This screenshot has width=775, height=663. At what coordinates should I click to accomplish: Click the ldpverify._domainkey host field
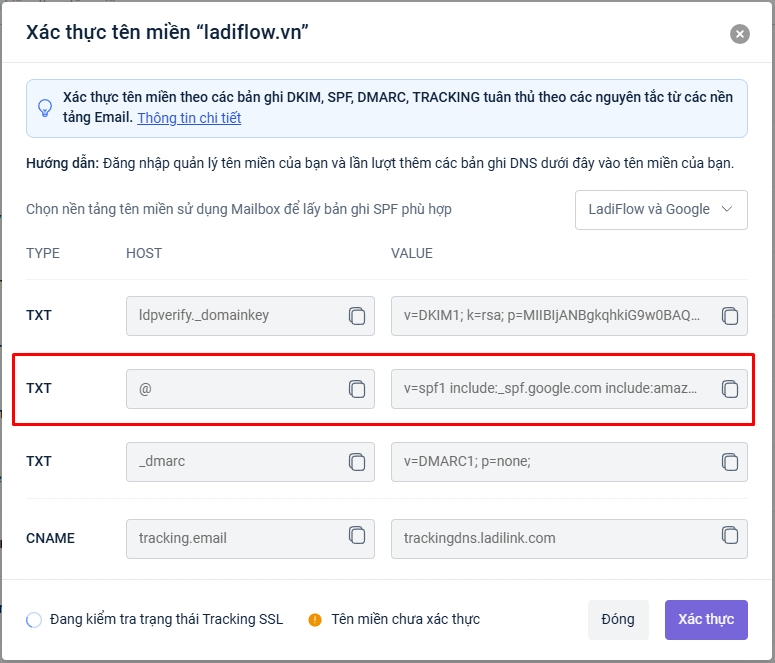[x=235, y=316]
